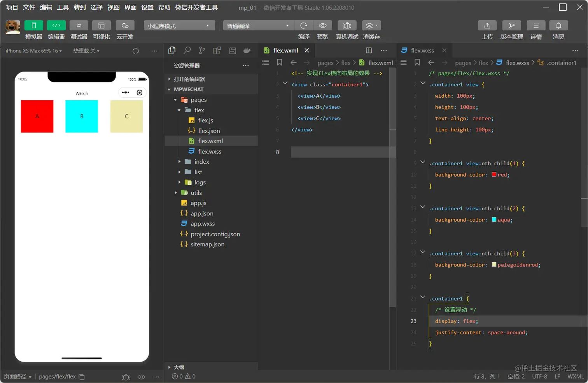
Task: Collapse the pages folder
Action: 211,100
